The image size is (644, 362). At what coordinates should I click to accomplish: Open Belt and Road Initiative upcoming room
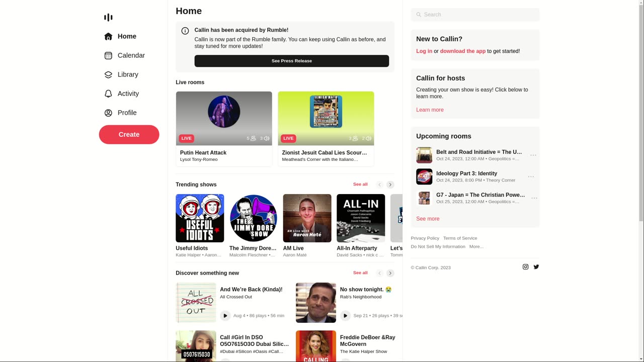click(x=479, y=152)
